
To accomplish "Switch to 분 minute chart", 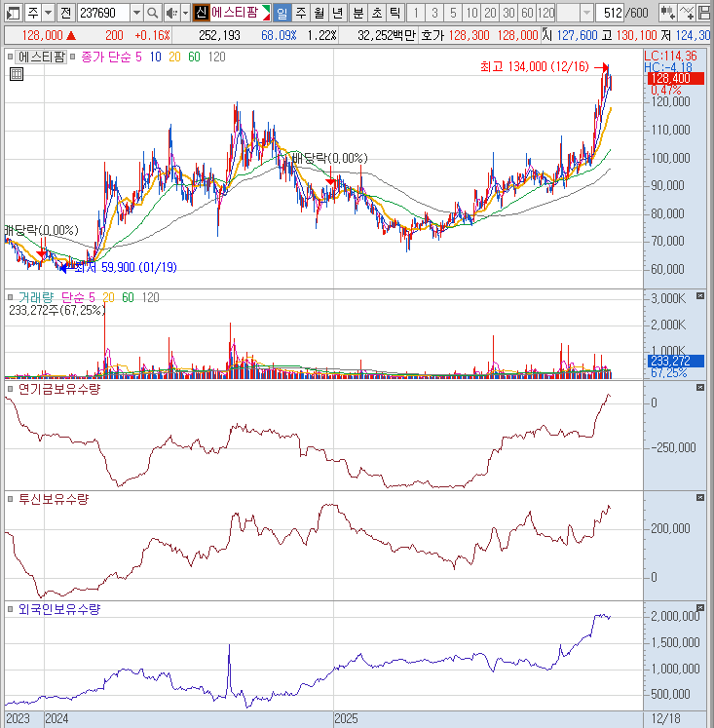I will tap(357, 13).
